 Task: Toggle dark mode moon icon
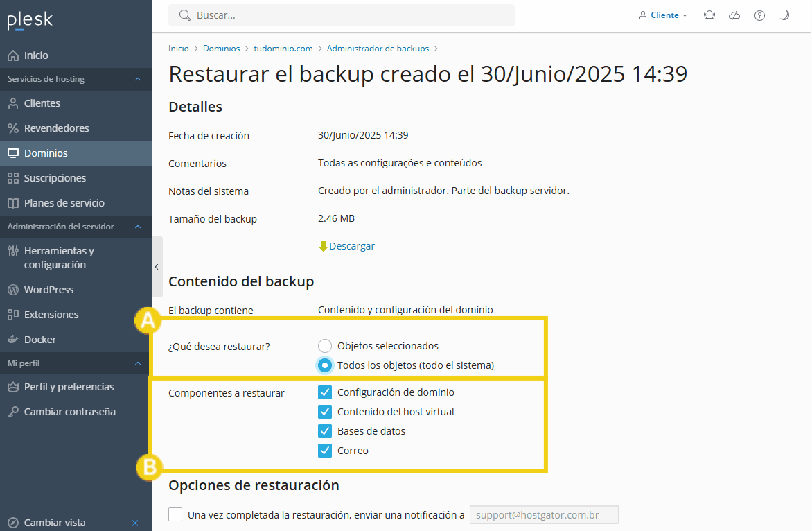coord(784,15)
